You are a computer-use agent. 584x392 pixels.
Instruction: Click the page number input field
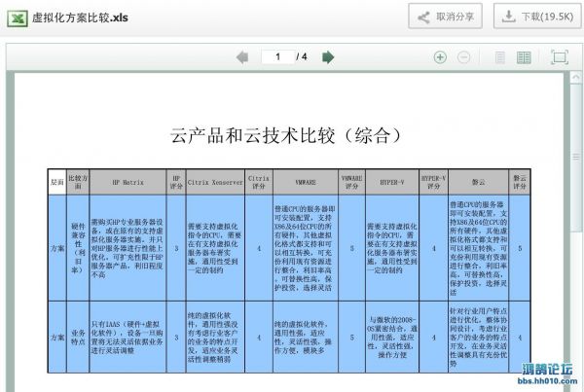[277, 57]
